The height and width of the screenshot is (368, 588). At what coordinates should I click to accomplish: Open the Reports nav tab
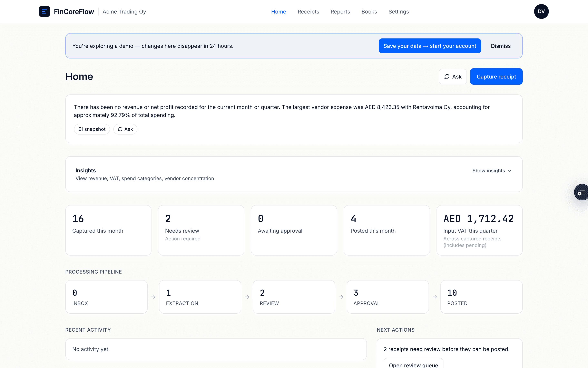tap(340, 12)
